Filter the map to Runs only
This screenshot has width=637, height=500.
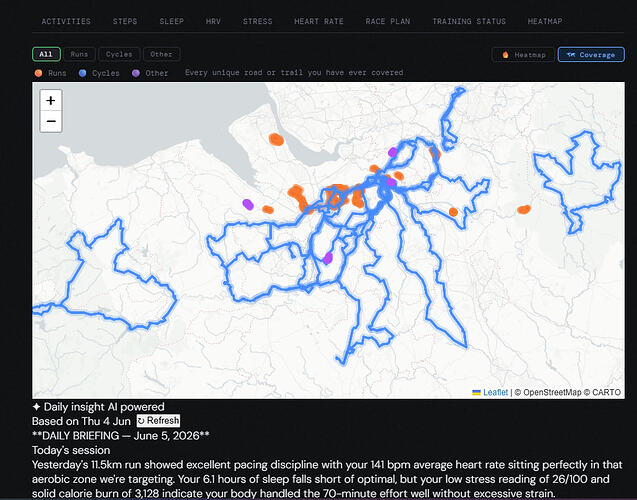tap(79, 54)
